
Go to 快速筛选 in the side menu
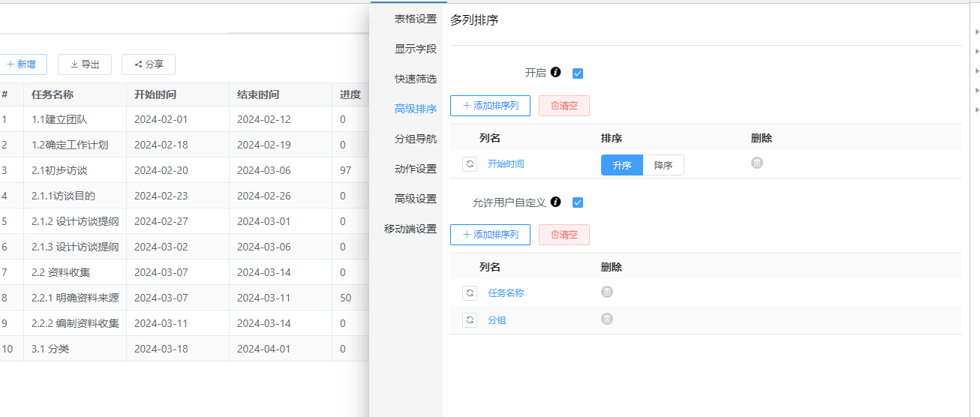pos(416,79)
